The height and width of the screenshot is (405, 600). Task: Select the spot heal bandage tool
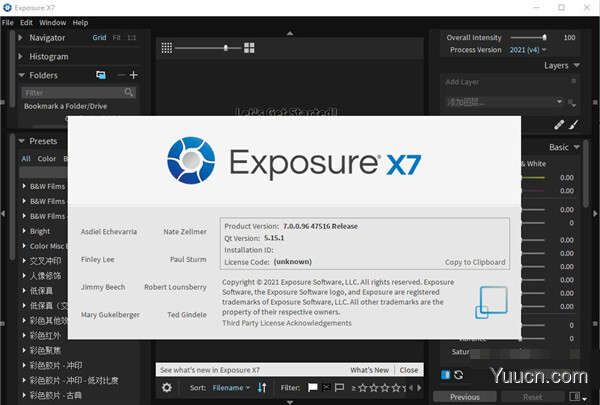(x=559, y=124)
